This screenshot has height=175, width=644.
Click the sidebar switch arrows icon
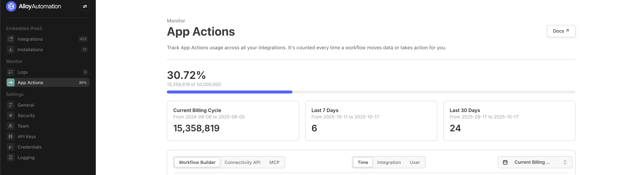[x=85, y=7]
